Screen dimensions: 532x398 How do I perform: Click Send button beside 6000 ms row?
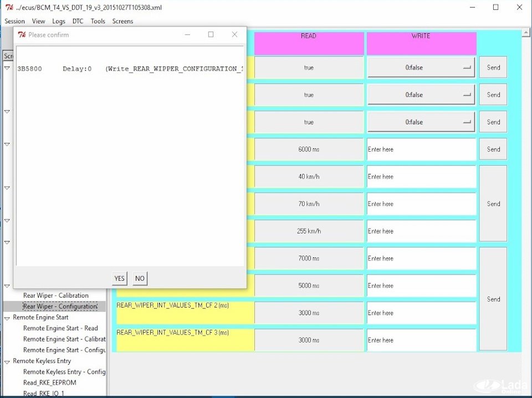[493, 149]
